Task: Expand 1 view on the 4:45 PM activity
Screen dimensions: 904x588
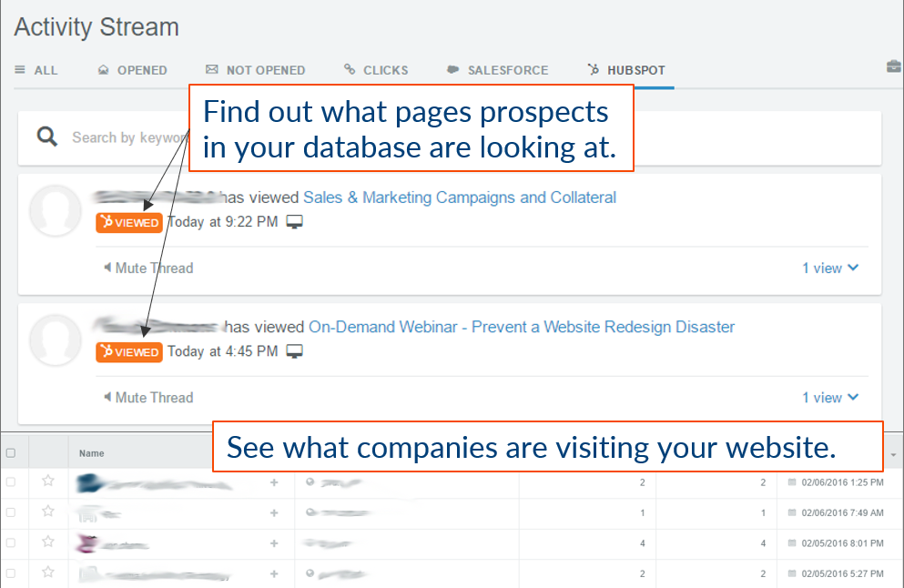Action: pyautogui.click(x=830, y=398)
